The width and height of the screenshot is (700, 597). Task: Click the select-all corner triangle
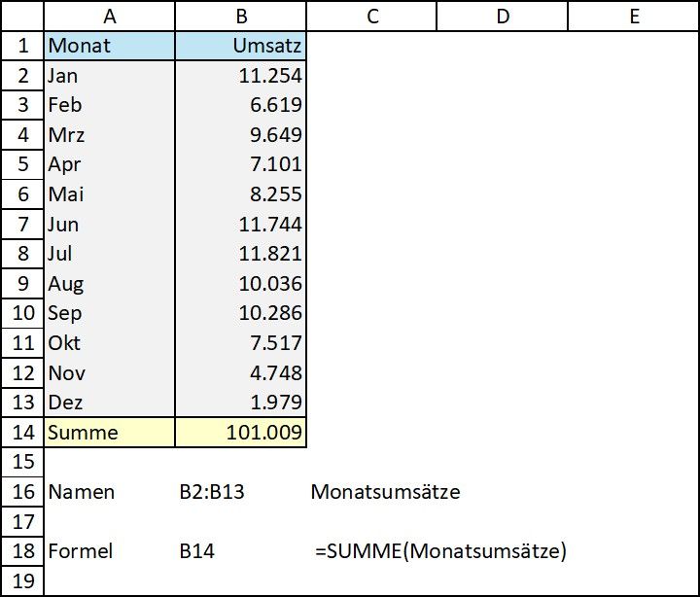pyautogui.click(x=21, y=16)
